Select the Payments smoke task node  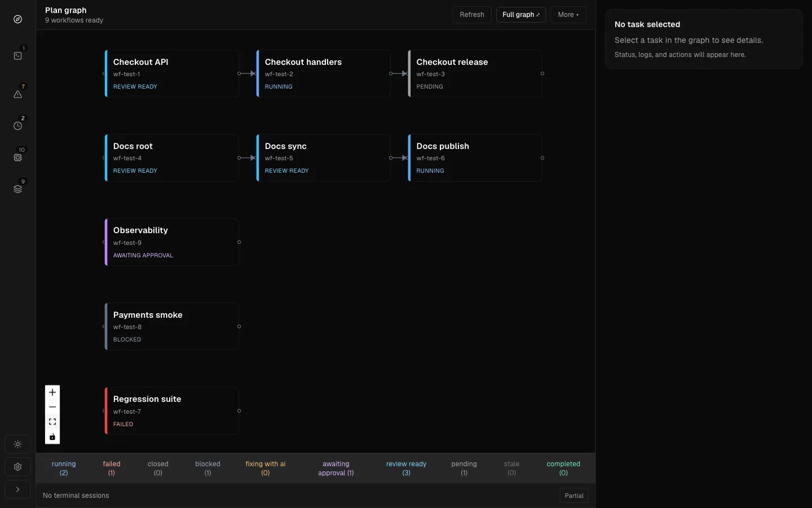[x=171, y=327]
